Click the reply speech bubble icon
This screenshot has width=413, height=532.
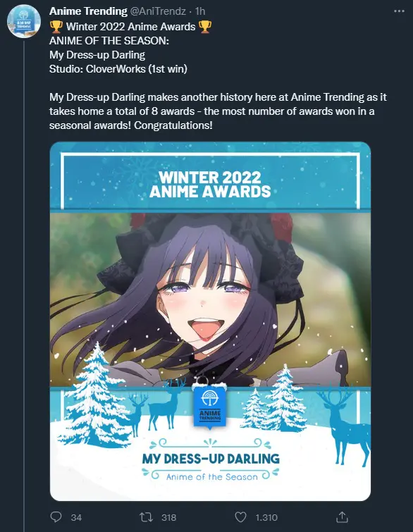point(56,517)
